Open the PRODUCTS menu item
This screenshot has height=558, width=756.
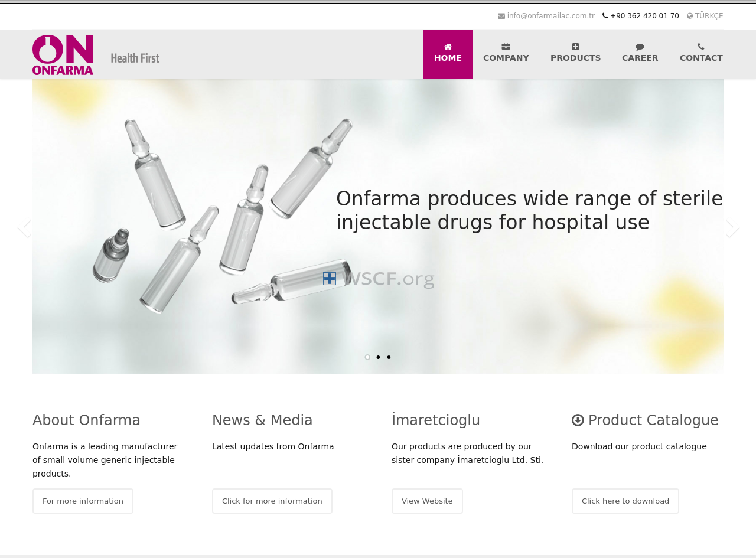(575, 54)
